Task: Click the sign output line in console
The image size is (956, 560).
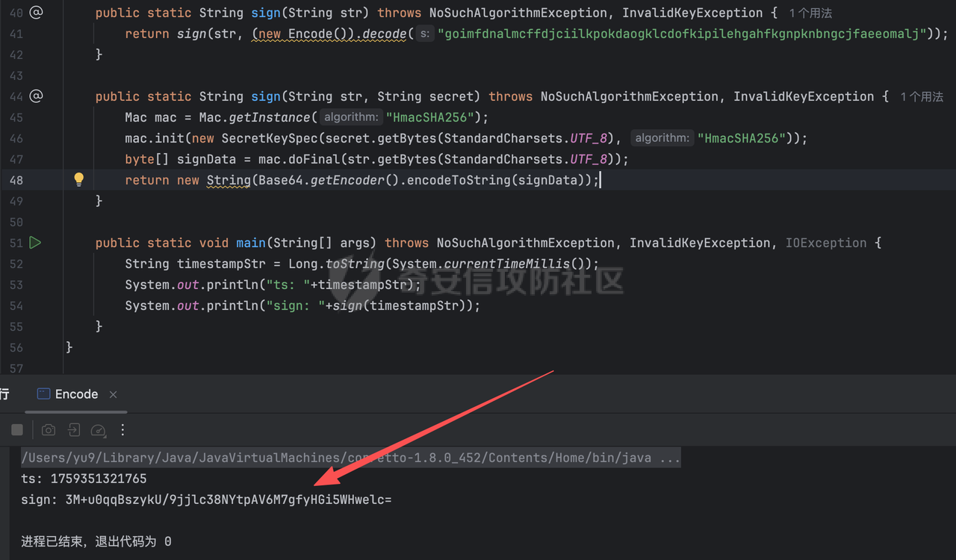Action: click(x=206, y=500)
